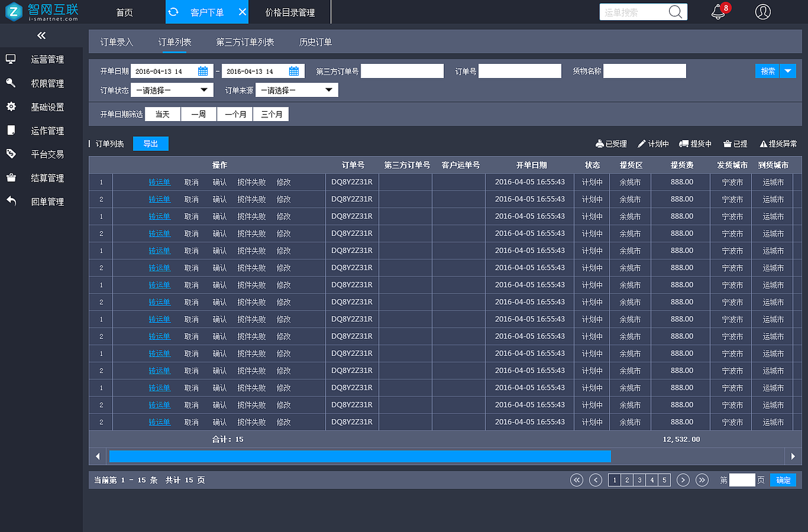Click the 提货异常 warning icon
Viewport: 808px width, 532px height.
pos(763,144)
